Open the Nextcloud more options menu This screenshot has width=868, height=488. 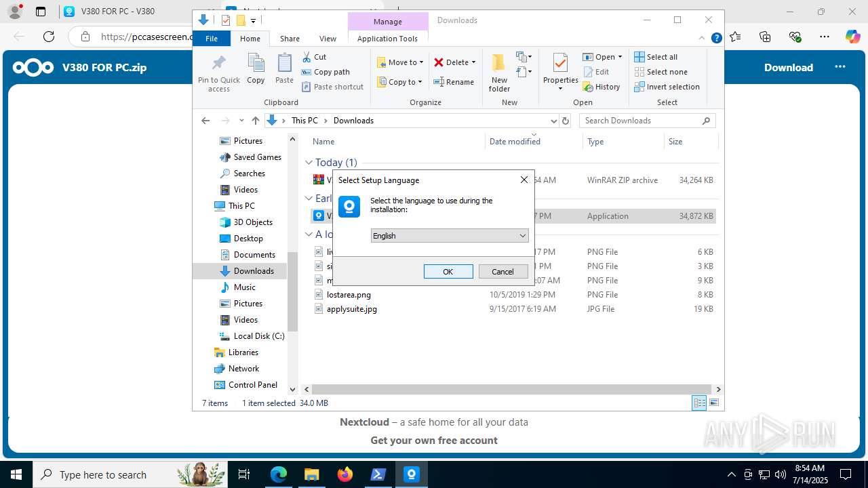tap(840, 67)
